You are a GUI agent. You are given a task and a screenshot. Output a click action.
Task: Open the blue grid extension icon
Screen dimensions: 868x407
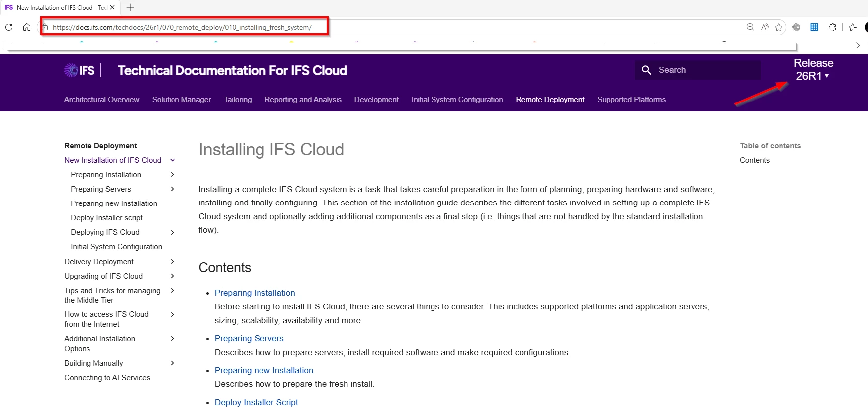pyautogui.click(x=814, y=27)
